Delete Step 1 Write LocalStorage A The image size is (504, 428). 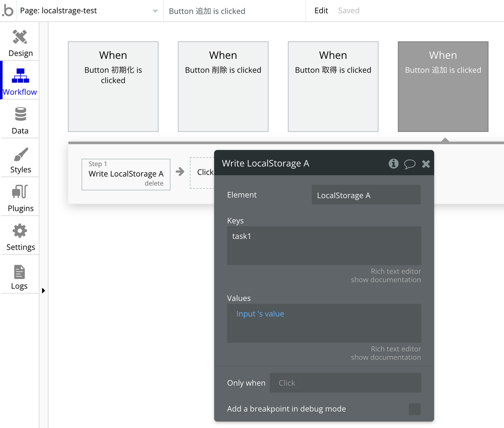pos(154,183)
